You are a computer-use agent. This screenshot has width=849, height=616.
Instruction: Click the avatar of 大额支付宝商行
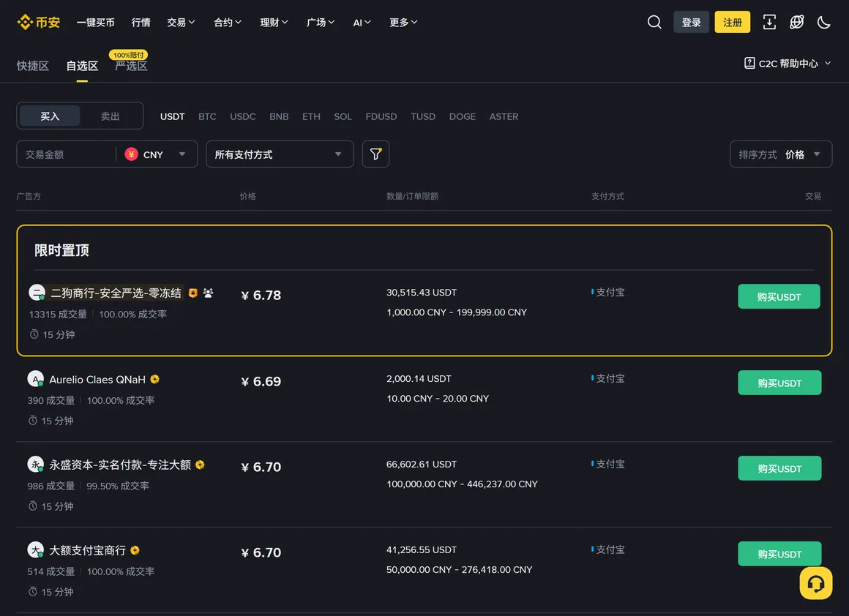tap(35, 550)
